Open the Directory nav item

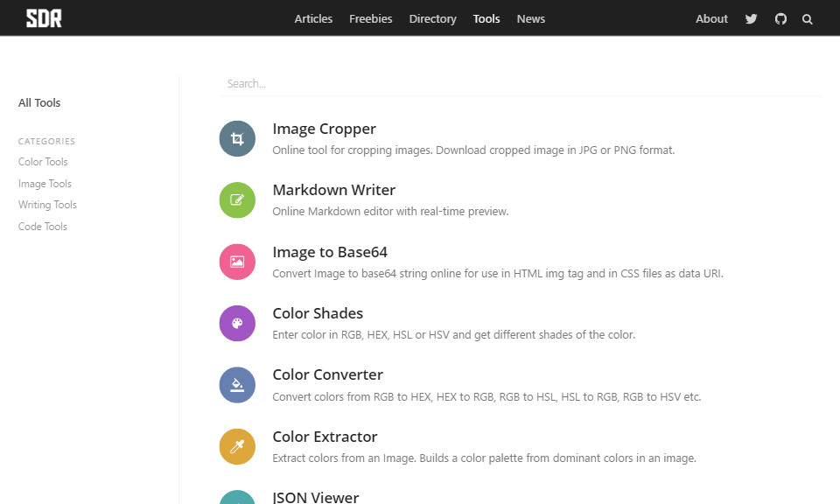(432, 18)
